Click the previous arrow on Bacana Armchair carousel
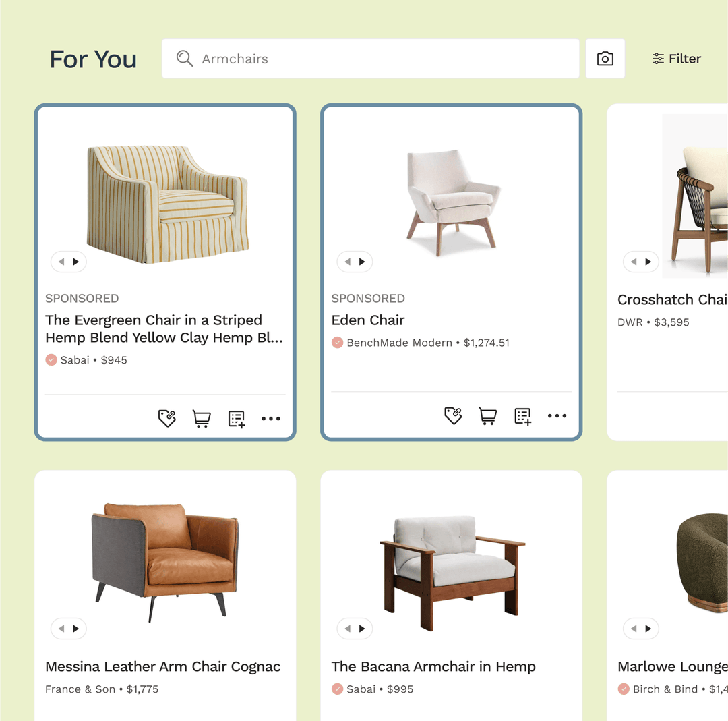 (x=347, y=629)
